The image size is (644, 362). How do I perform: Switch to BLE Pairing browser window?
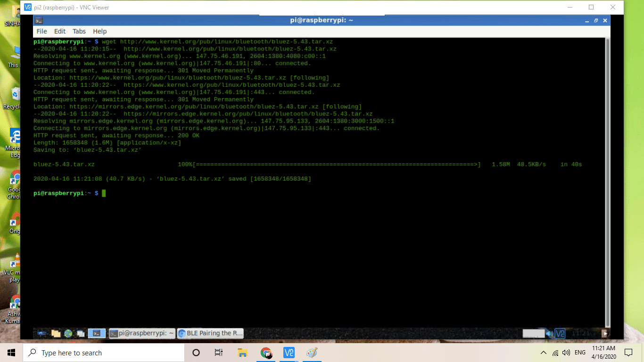[x=210, y=333]
